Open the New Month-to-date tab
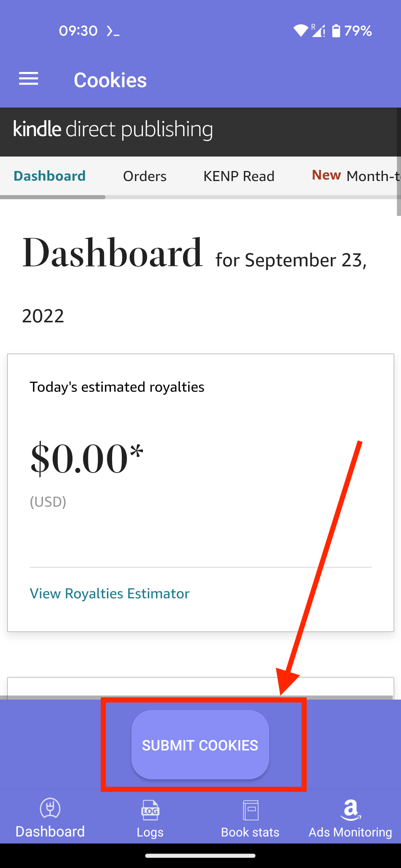 [x=356, y=175]
